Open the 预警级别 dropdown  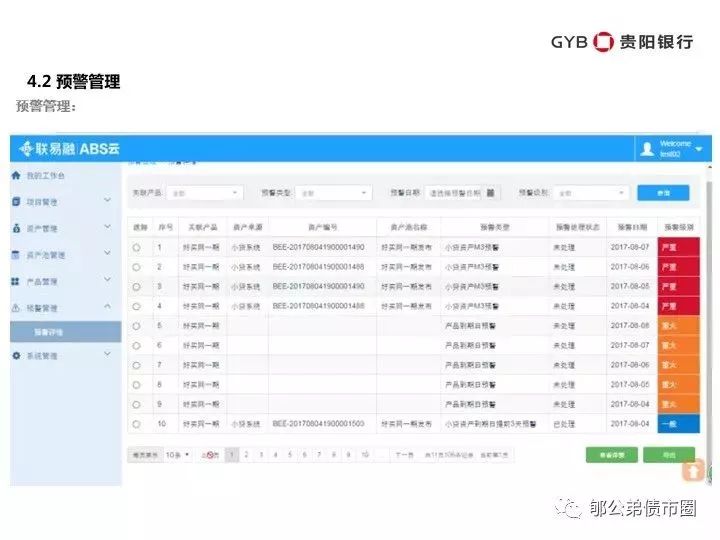coord(591,193)
